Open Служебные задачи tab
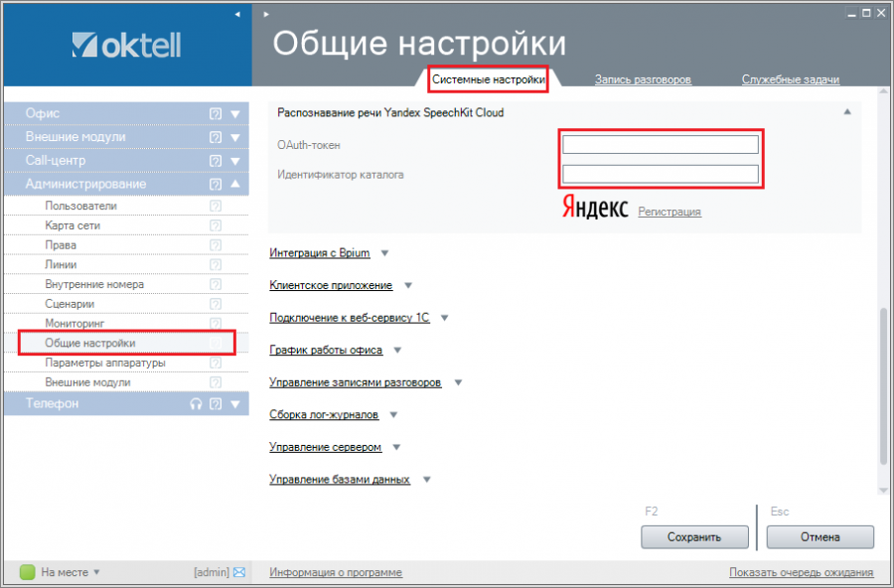Viewport: 894px width, 588px height. coord(791,79)
